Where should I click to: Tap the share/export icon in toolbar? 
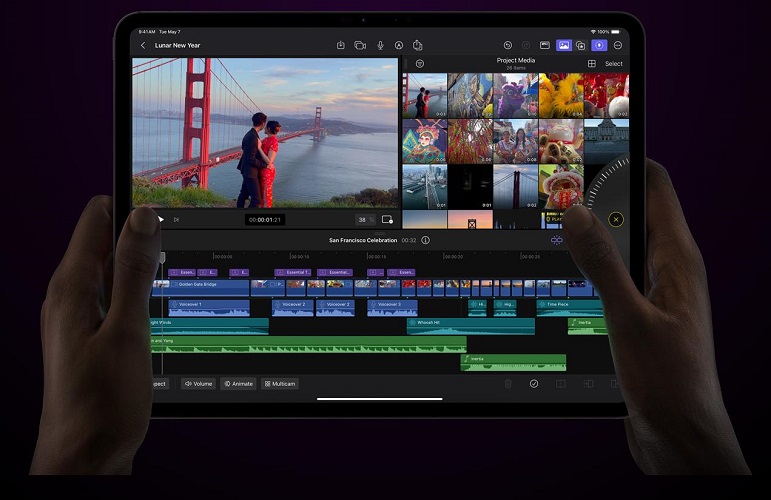tap(417, 45)
